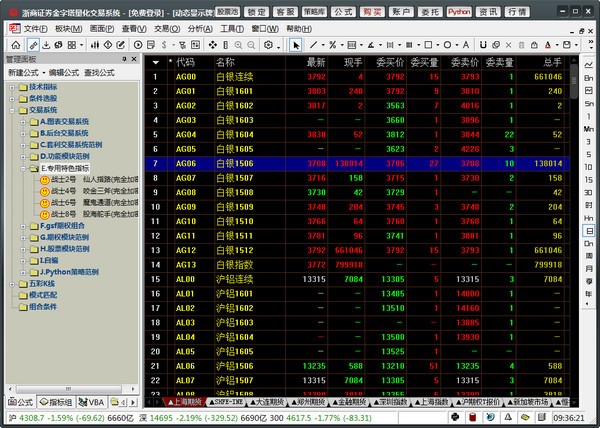Click the 购买 purchase button
Image resolution: width=600 pixels, height=428 pixels.
373,11
